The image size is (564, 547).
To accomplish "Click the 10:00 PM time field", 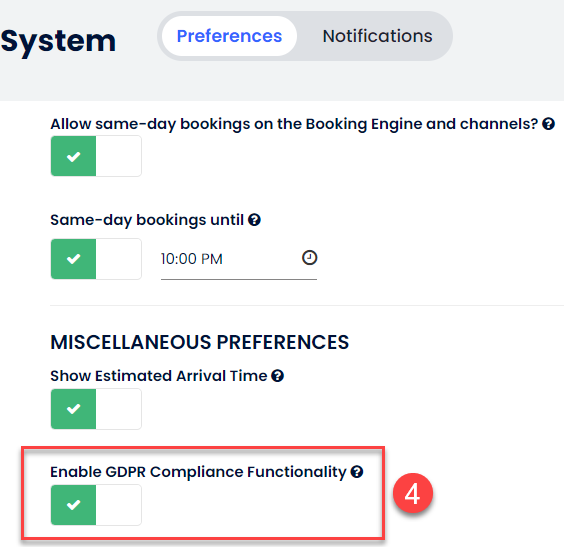I will tap(239, 259).
